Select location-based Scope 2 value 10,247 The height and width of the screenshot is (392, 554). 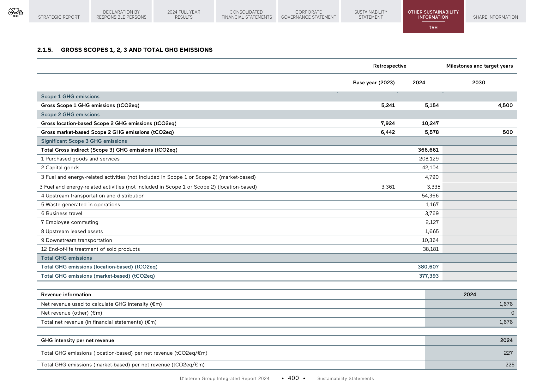[430, 124]
